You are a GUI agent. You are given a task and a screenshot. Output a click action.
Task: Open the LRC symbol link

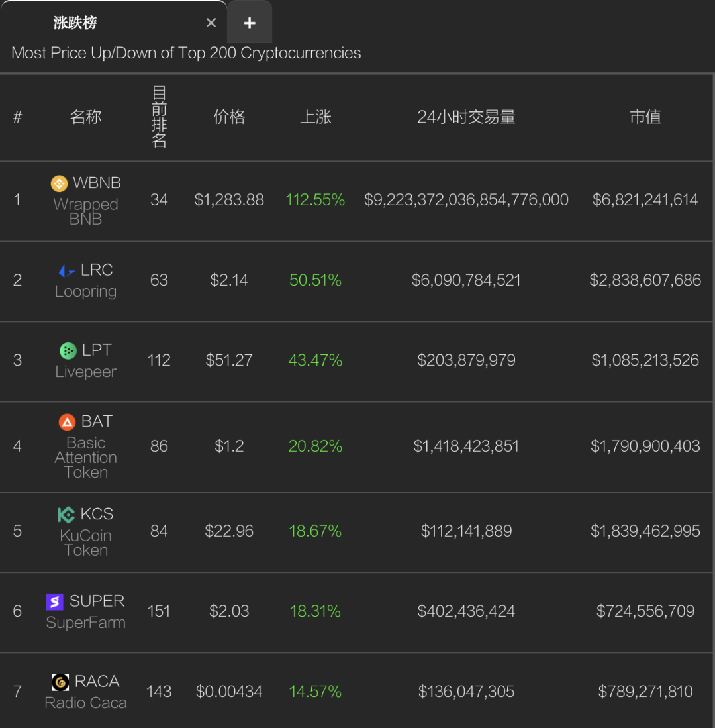click(97, 270)
